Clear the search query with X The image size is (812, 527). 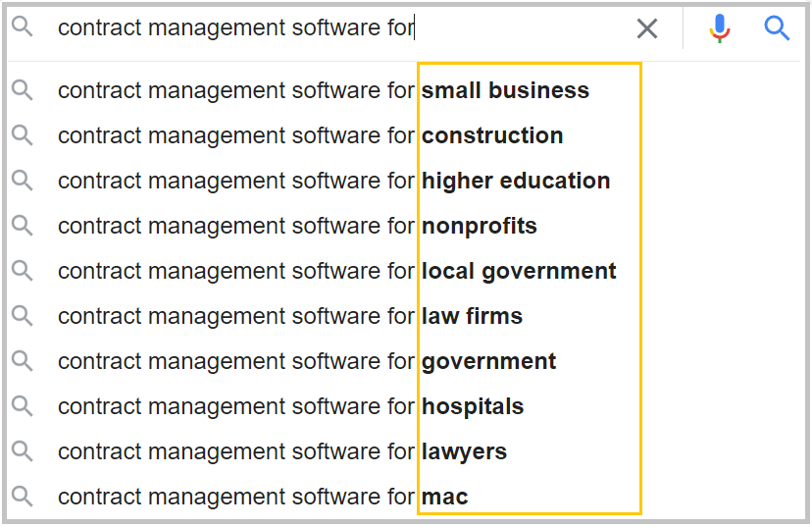[647, 29]
